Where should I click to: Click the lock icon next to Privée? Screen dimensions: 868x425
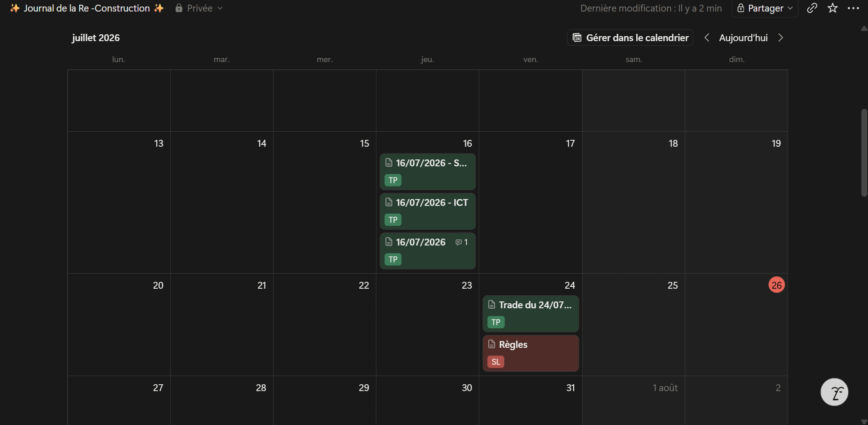[x=179, y=8]
